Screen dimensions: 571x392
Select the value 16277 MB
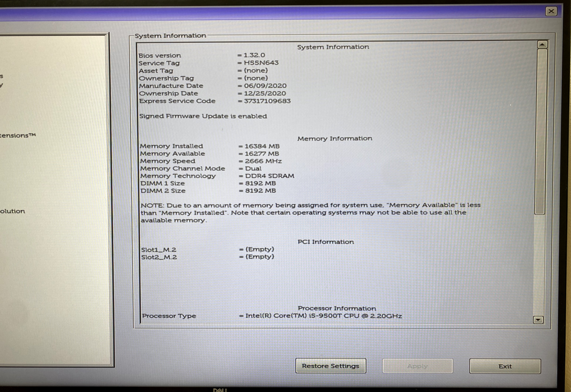coord(262,153)
